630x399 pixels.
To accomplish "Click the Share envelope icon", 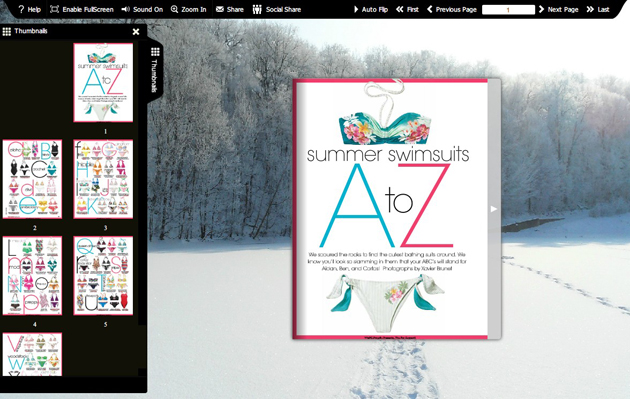I will (220, 9).
